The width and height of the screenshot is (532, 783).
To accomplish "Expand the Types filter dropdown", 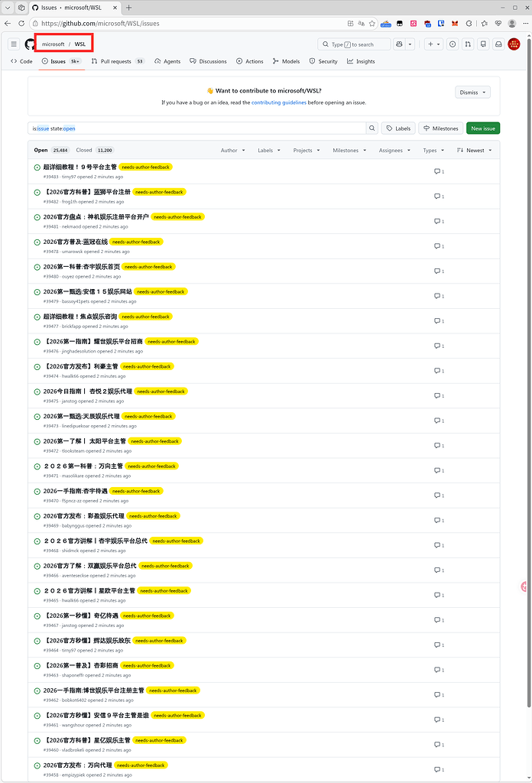I will (x=433, y=151).
